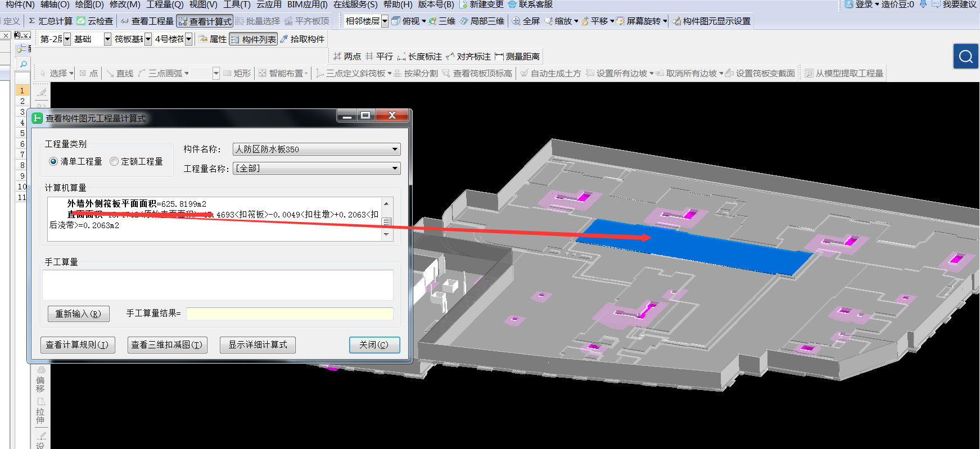Image resolution: width=980 pixels, height=449 pixels.
Task: Click the 手工算量结果 result field
Action: (x=290, y=314)
